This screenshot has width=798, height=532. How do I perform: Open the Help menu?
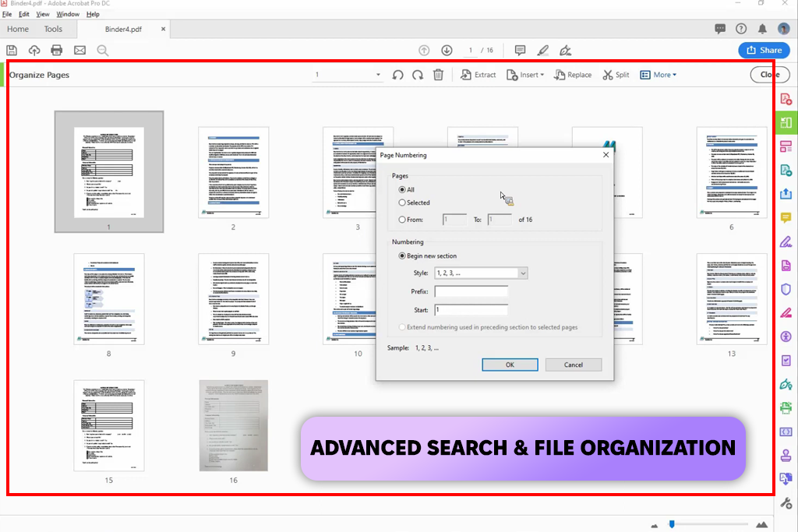click(x=93, y=14)
